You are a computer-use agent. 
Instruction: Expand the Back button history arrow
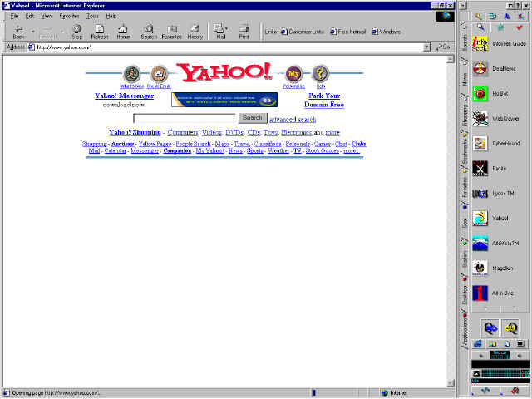click(32, 32)
